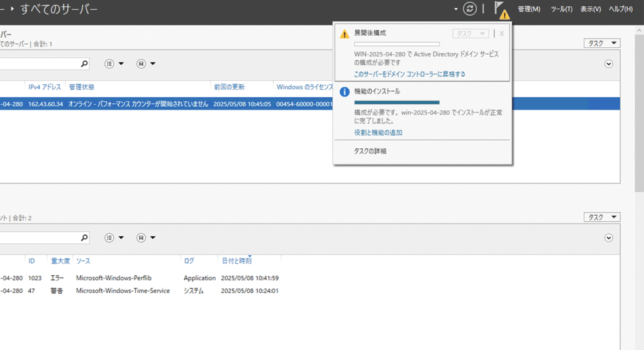Image resolution: width=644 pixels, height=350 pixels.
Task: Open the 管理(M) menu
Action: (x=529, y=9)
